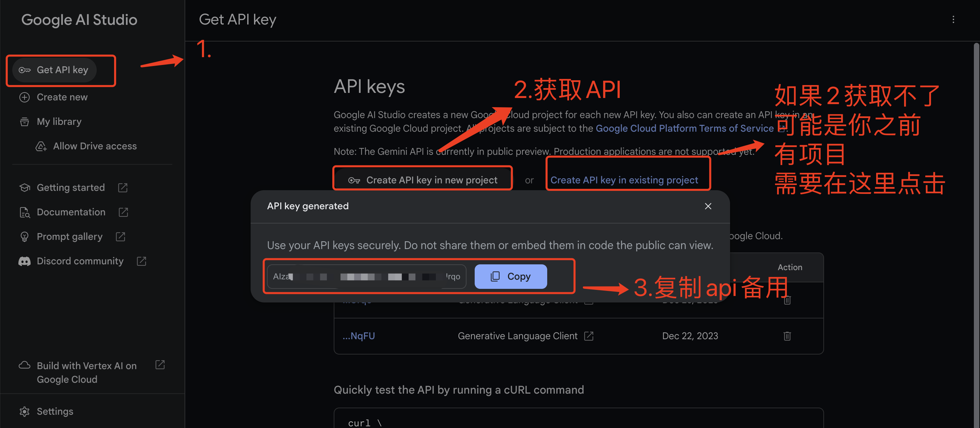The height and width of the screenshot is (428, 980).
Task: Click the graduation cap icon for Getting started
Action: click(25, 187)
